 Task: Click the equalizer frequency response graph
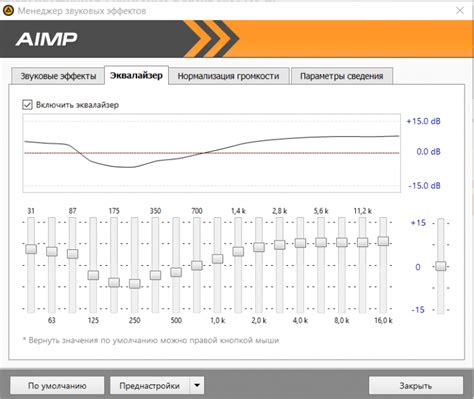[212, 153]
